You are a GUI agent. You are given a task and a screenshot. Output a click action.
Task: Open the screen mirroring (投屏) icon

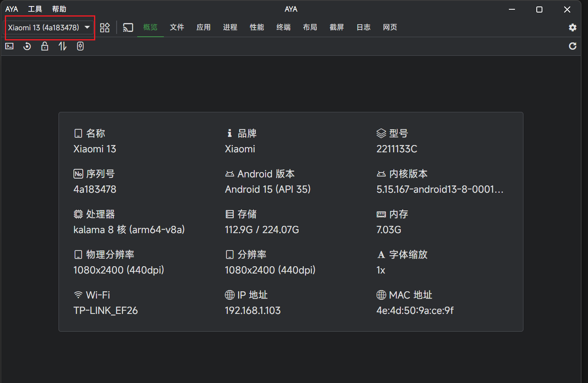[128, 27]
